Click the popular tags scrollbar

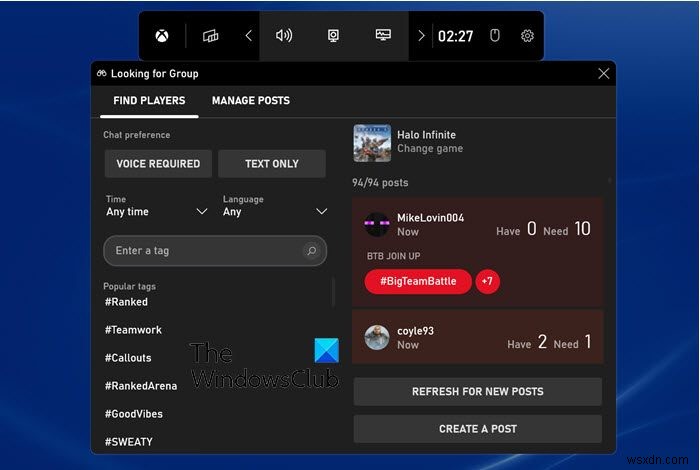333,292
